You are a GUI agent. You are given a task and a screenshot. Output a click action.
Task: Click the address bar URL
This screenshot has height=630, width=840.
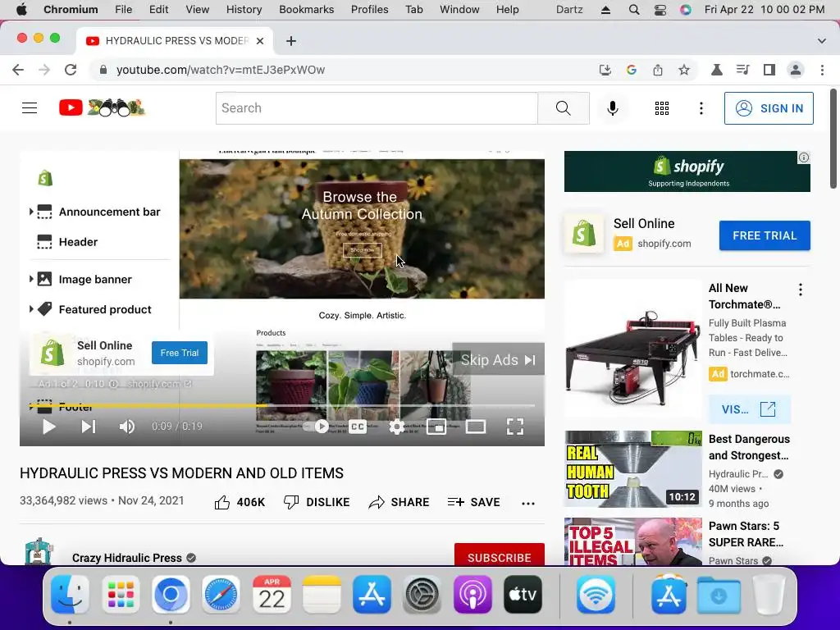pyautogui.click(x=220, y=70)
